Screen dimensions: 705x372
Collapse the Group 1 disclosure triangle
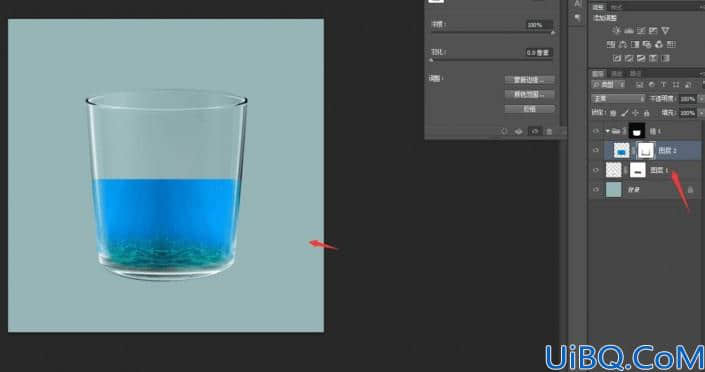[607, 131]
